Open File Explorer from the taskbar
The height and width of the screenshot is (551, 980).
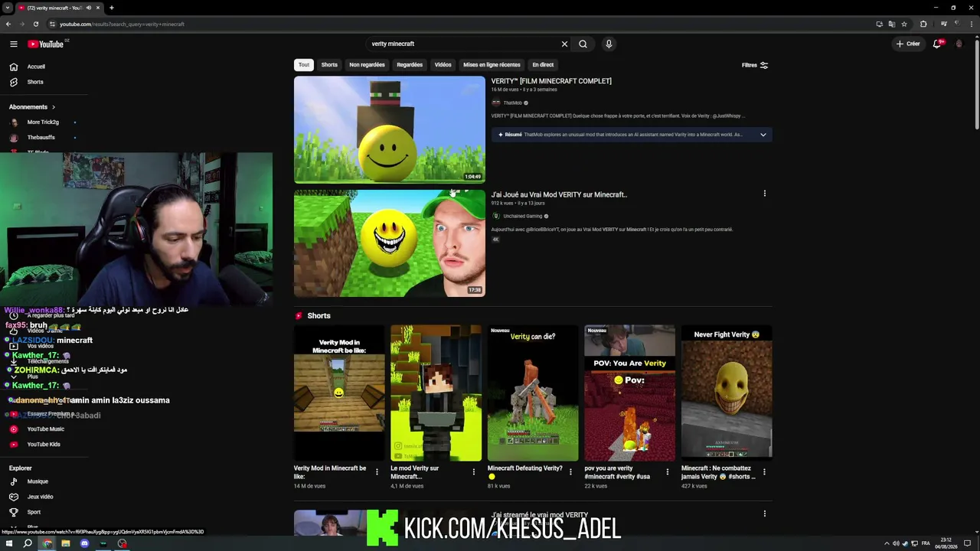(x=66, y=543)
